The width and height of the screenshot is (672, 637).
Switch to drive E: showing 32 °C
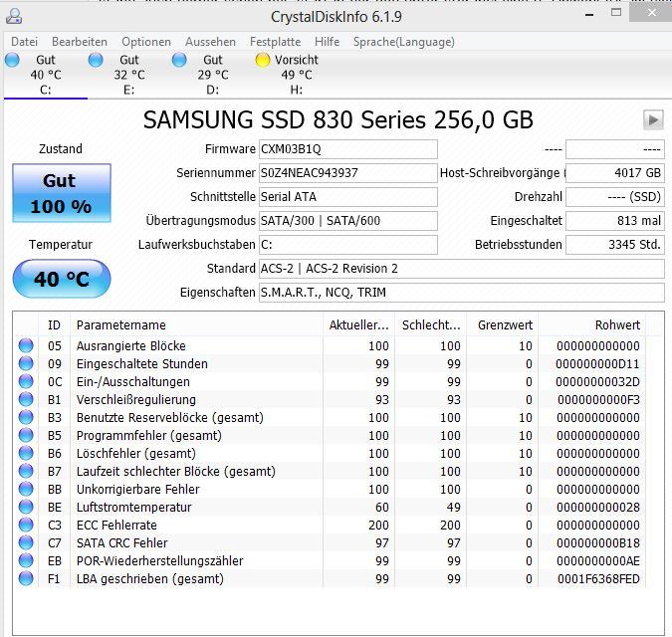point(129,75)
